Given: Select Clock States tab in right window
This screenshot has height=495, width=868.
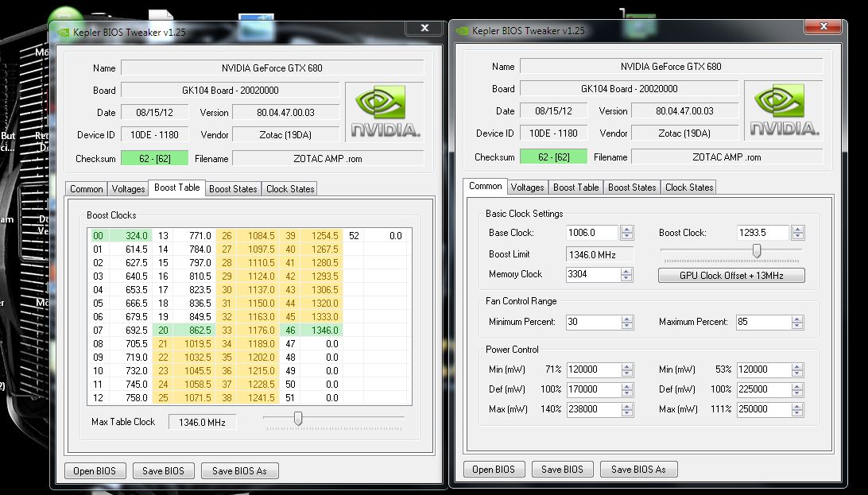Looking at the screenshot, I should click(689, 187).
